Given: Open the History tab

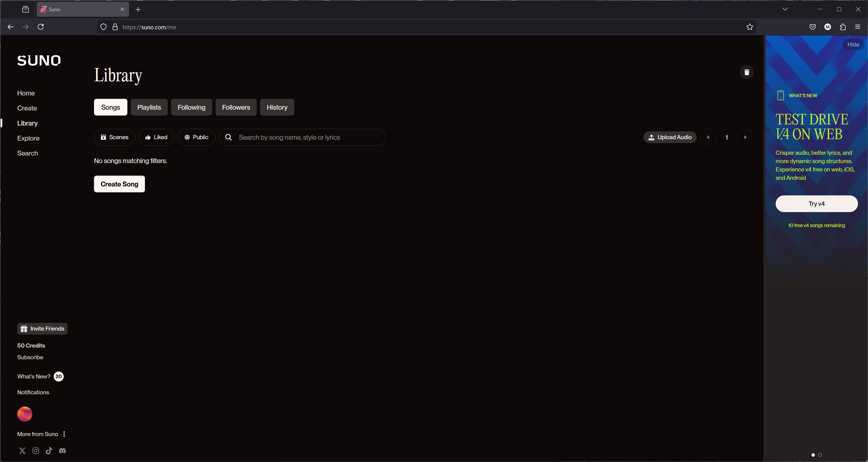Looking at the screenshot, I should pyautogui.click(x=277, y=107).
